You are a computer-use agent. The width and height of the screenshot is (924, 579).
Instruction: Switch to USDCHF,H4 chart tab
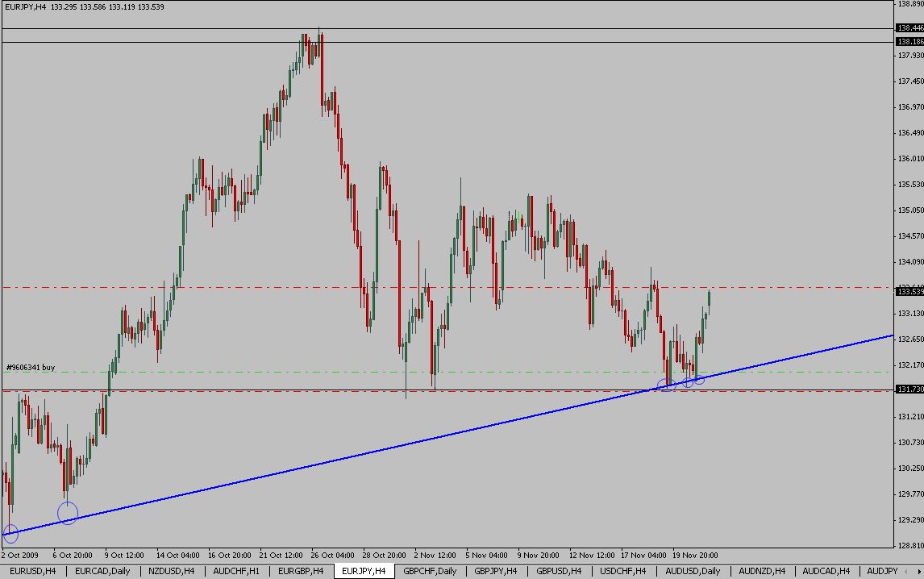coord(623,571)
